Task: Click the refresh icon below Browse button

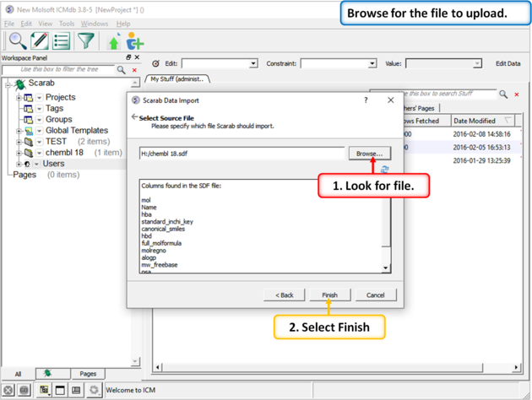Action: tap(385, 170)
